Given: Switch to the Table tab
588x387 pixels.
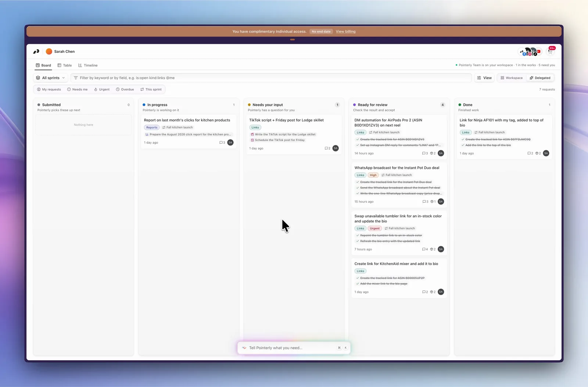Looking at the screenshot, I should [65, 65].
